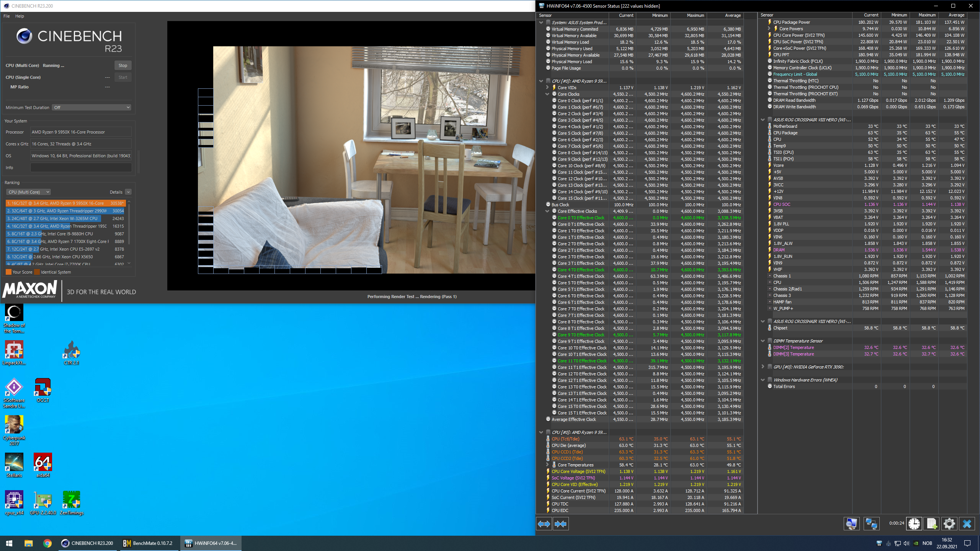
Task: Open the Help menu in Cinebench
Action: click(x=20, y=16)
